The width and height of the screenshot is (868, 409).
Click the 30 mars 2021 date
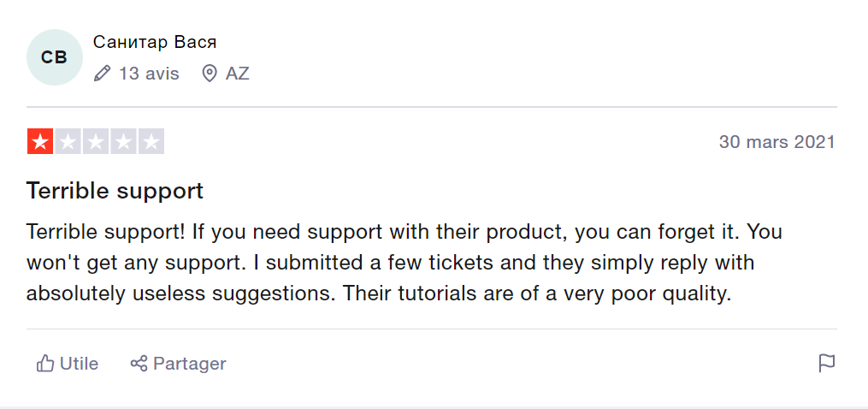[776, 142]
